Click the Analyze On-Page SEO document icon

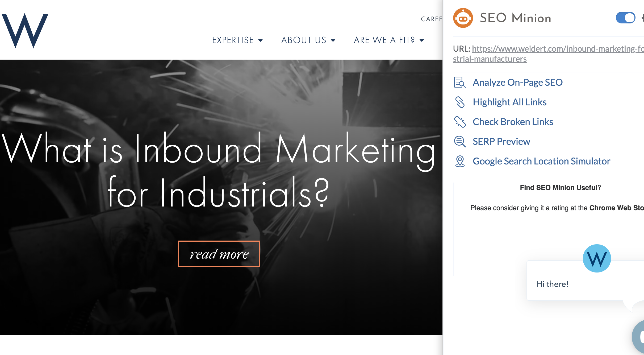point(460,82)
